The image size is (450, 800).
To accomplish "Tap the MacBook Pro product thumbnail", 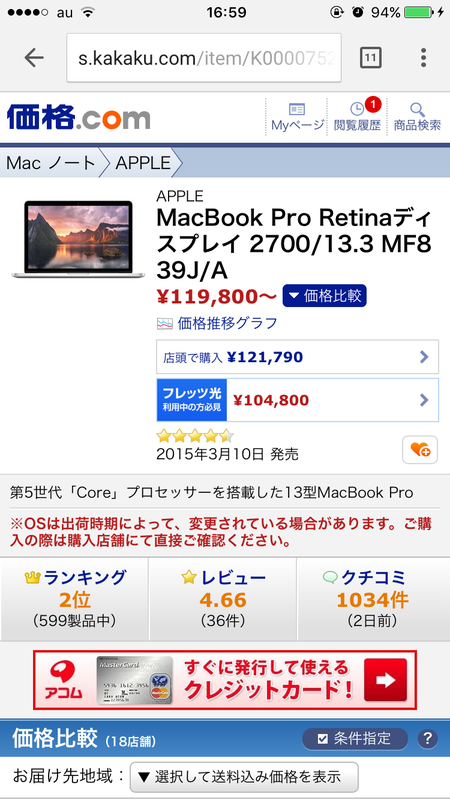I will [78, 239].
